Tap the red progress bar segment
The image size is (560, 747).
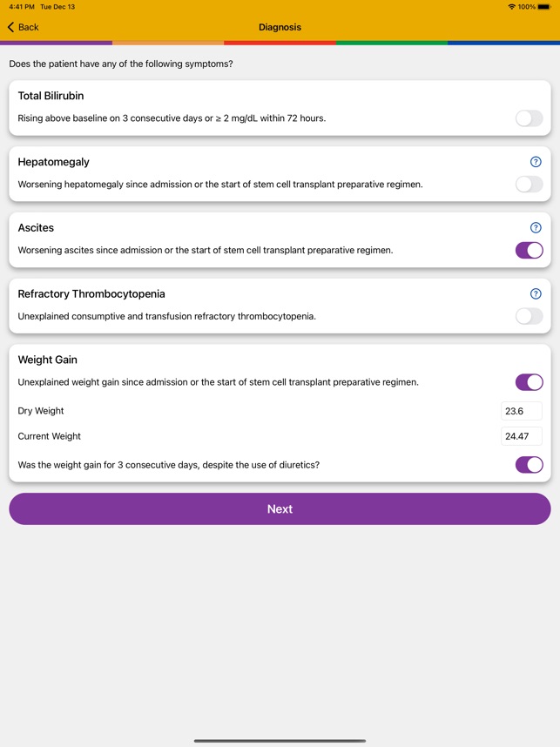[x=280, y=43]
